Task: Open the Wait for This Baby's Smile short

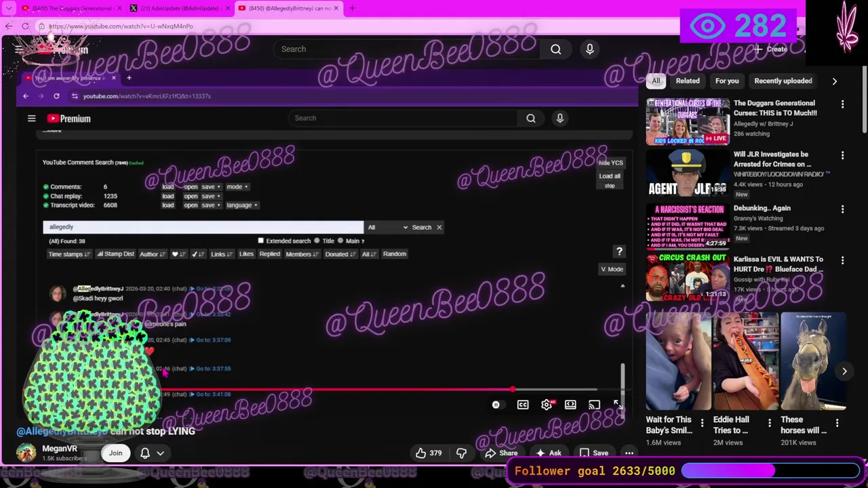Action: click(x=678, y=361)
